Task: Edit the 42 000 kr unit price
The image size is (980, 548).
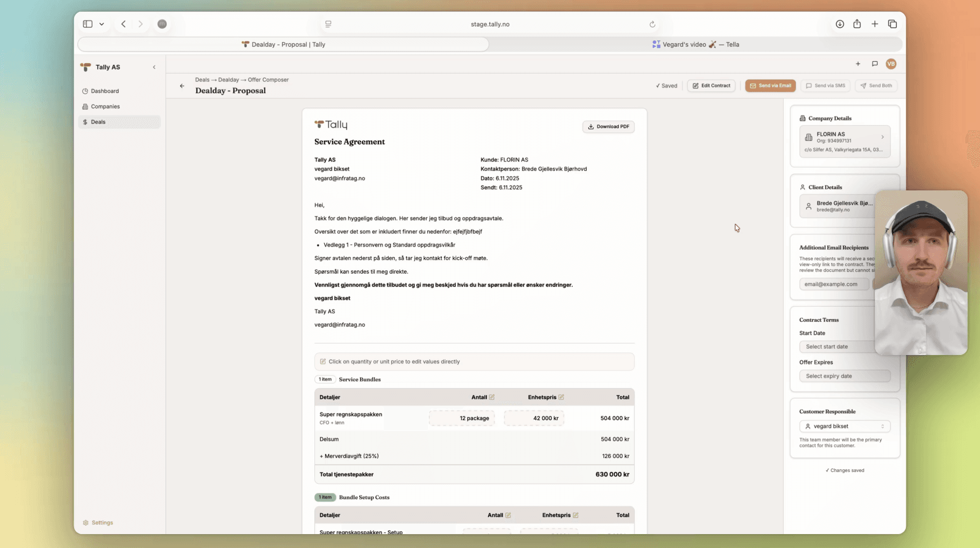Action: point(534,418)
